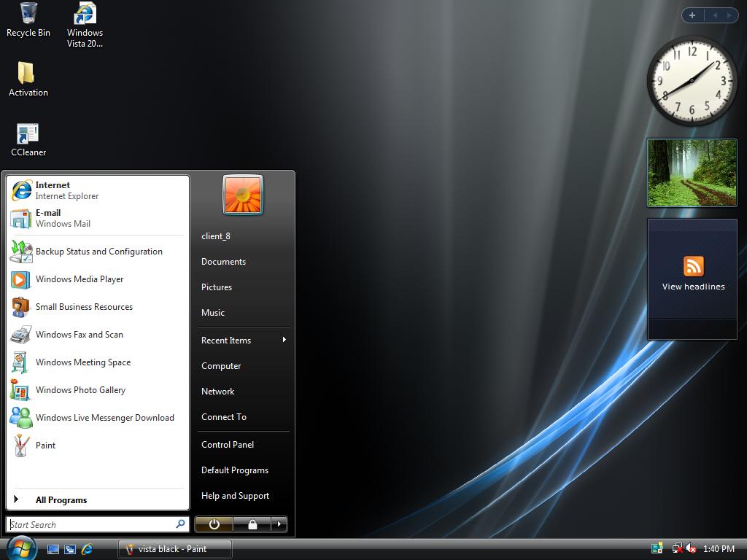747x560 pixels.
Task: Click the RSS feed icon in headlines gadget
Action: [693, 266]
